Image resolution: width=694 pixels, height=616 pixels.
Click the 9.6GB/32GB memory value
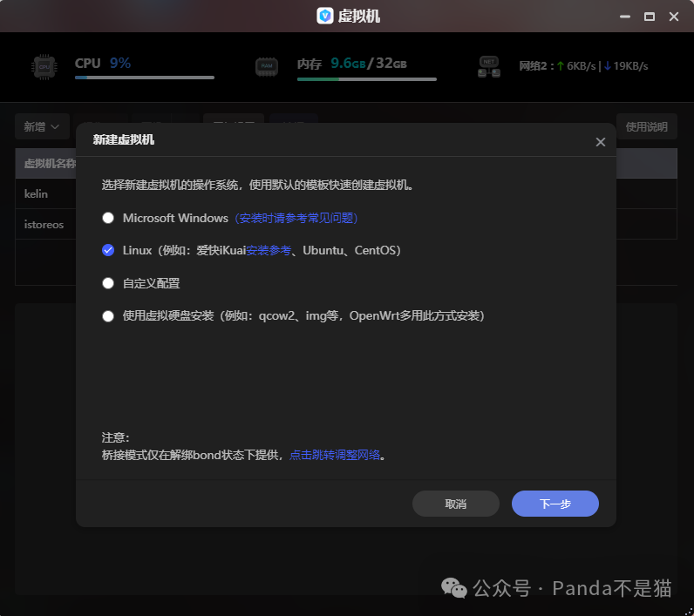coord(369,64)
